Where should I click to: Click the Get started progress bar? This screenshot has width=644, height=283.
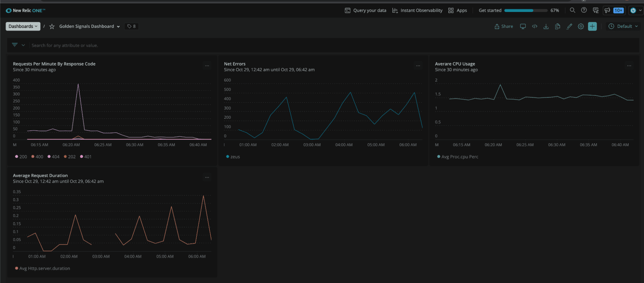coord(525,10)
